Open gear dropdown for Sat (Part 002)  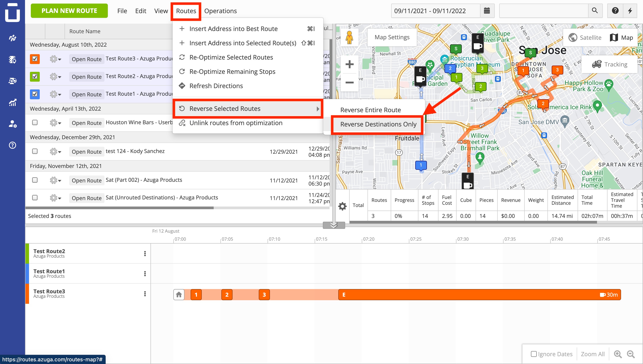point(55,180)
